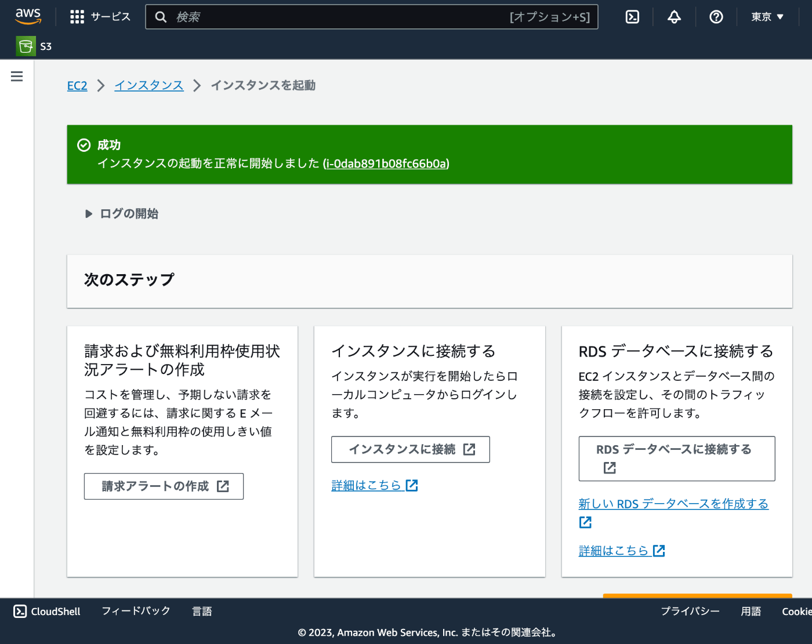Click the RDS データベースに接続する button
Viewport: 812px width, 644px height.
pyautogui.click(x=677, y=459)
